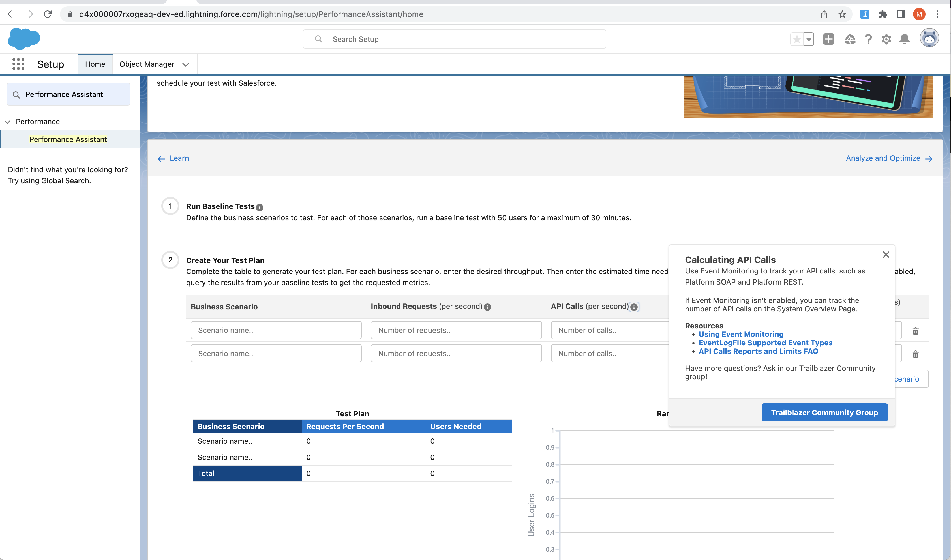Delete the first scenario row trash icon

[916, 331]
